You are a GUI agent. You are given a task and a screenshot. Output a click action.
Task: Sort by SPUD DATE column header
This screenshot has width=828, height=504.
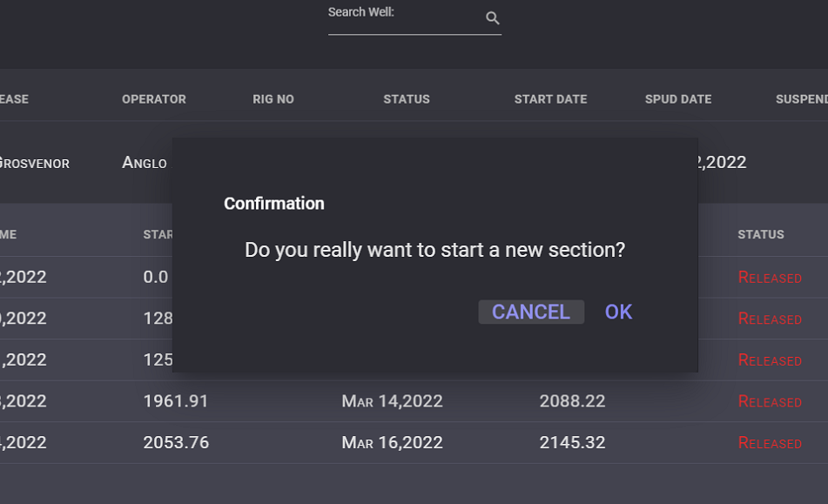pos(678,99)
